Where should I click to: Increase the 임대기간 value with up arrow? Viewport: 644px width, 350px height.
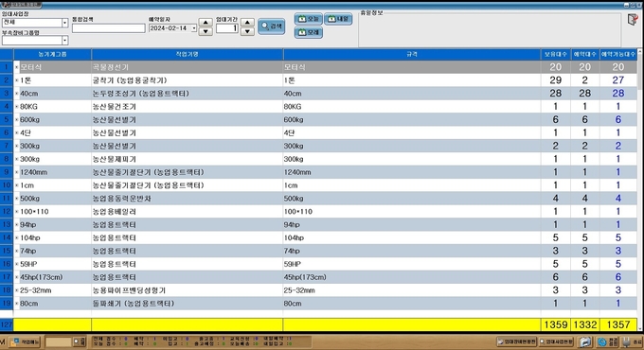click(x=247, y=22)
